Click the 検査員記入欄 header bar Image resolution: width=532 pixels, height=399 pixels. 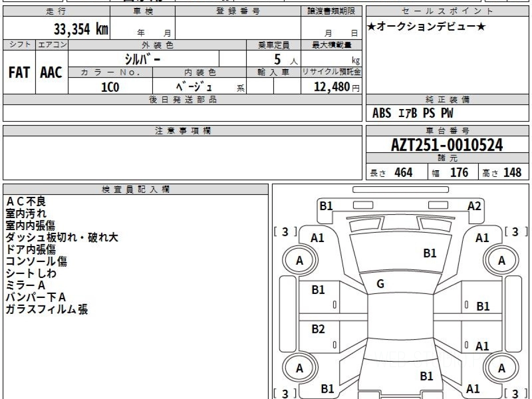point(136,189)
